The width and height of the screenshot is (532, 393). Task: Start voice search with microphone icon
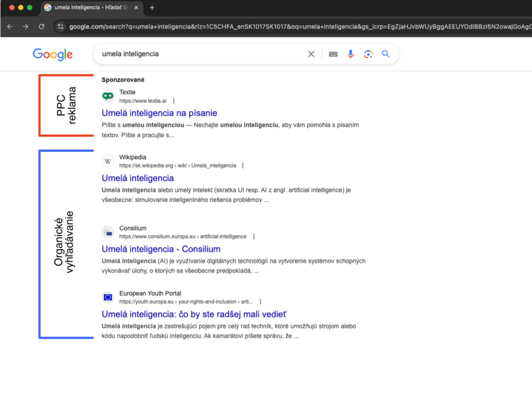351,54
